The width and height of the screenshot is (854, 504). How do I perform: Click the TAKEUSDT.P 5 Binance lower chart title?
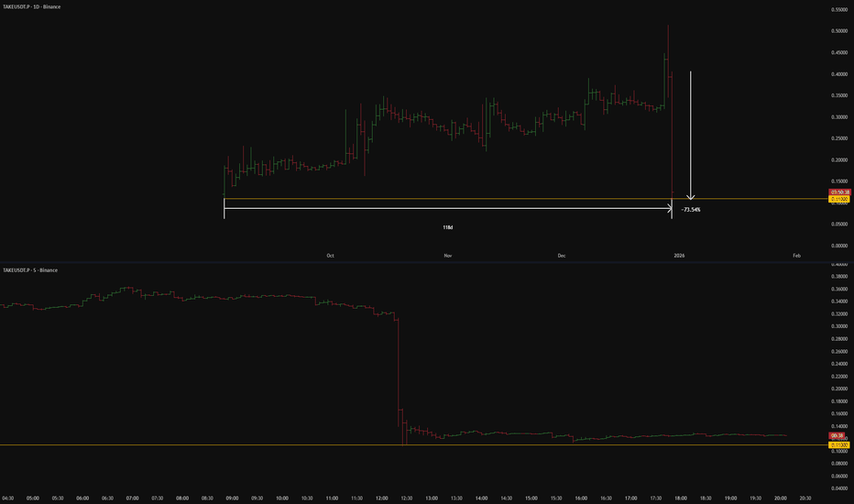30,270
